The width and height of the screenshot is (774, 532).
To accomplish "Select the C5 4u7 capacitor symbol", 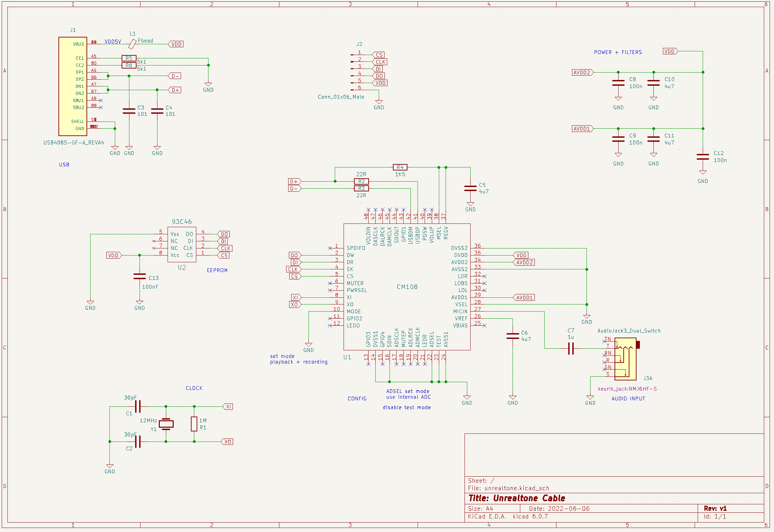I will coord(470,188).
